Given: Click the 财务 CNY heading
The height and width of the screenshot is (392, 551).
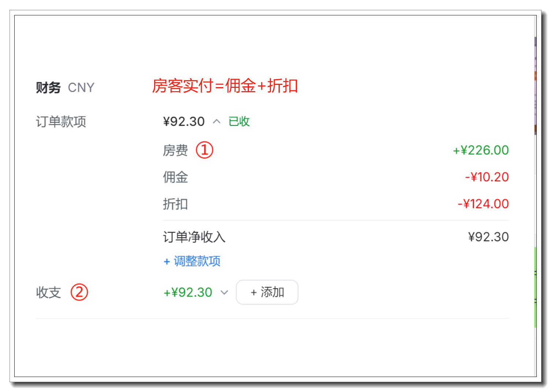Looking at the screenshot, I should [65, 88].
